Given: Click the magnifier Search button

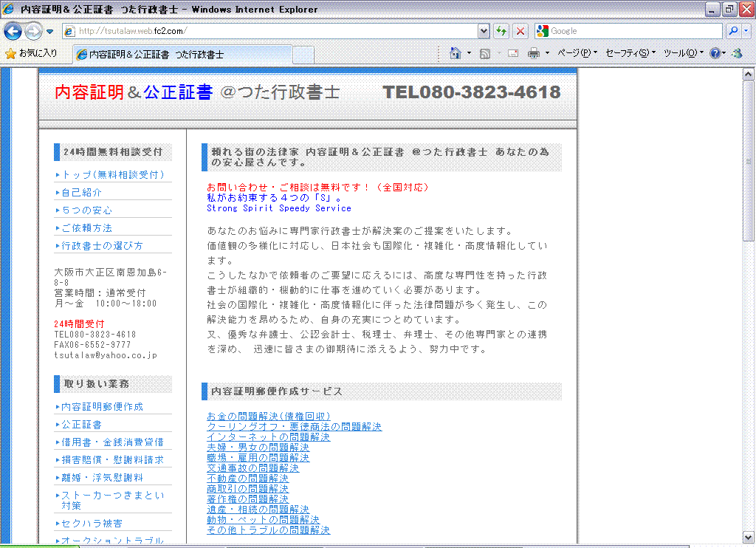Looking at the screenshot, I should pos(733,31).
